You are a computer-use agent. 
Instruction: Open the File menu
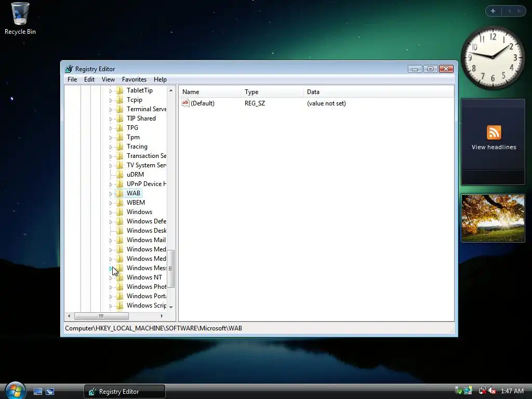point(72,79)
